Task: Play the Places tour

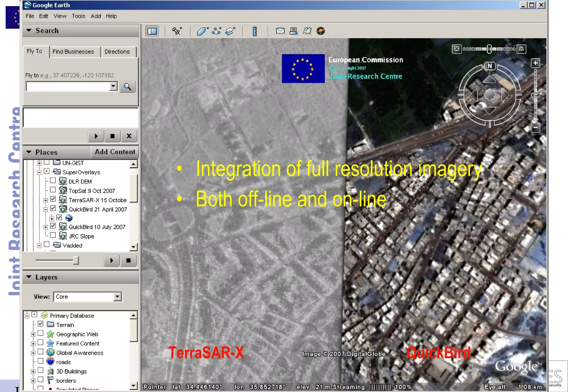Action: pyautogui.click(x=111, y=260)
